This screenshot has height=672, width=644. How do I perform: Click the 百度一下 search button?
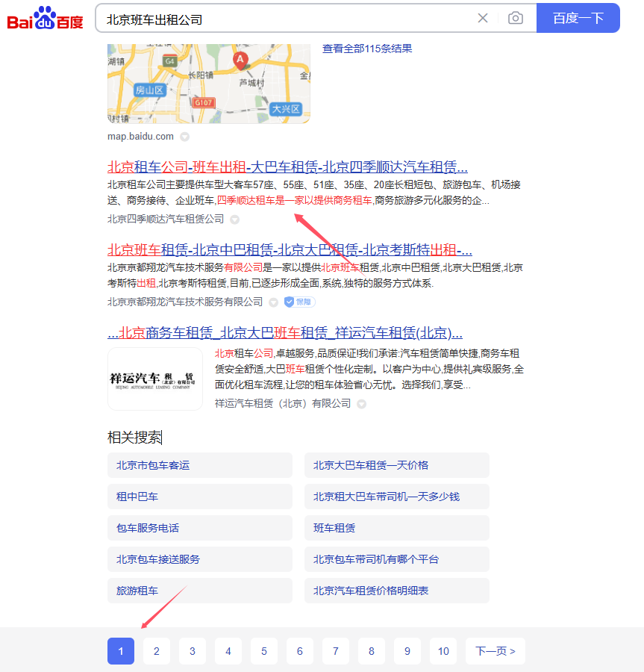coord(578,18)
